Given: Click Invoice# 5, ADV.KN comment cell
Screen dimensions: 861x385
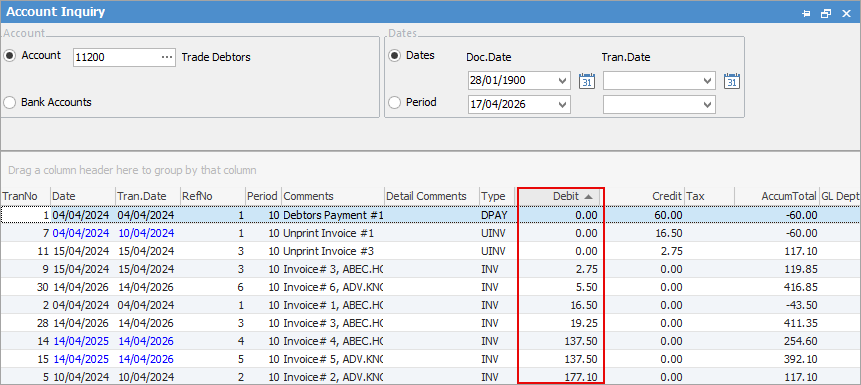Looking at the screenshot, I should pyautogui.click(x=332, y=359).
